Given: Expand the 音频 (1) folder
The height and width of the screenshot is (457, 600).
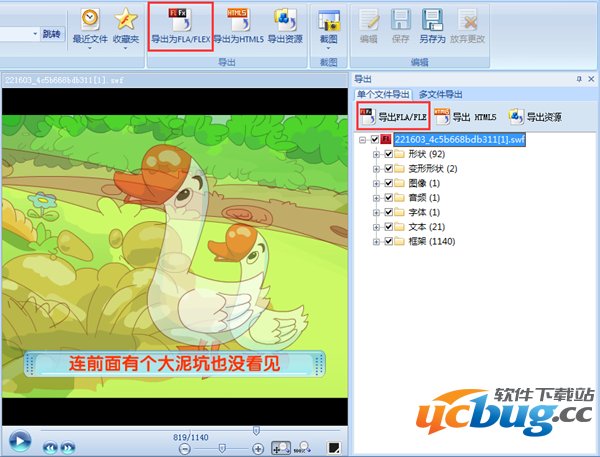Looking at the screenshot, I should [377, 198].
